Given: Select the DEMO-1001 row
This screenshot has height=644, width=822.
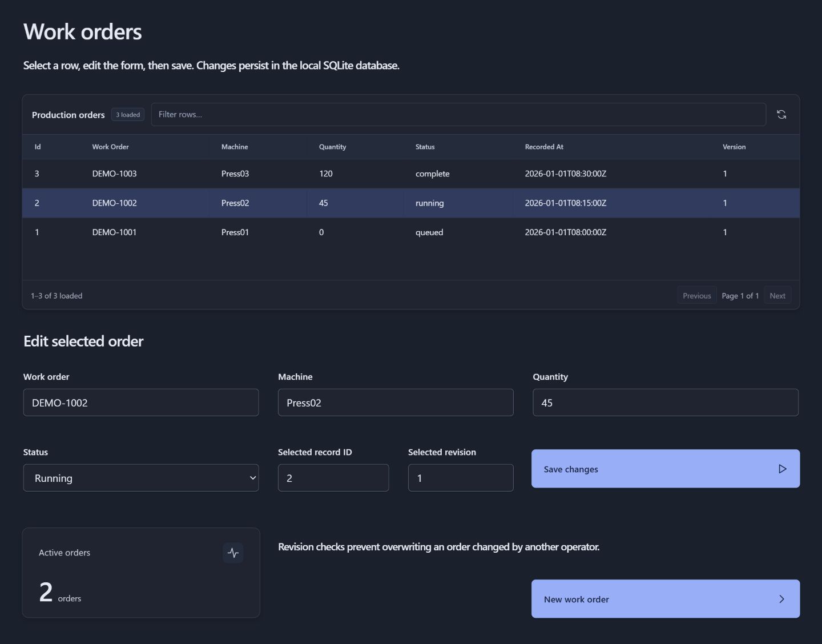Looking at the screenshot, I should 411,232.
